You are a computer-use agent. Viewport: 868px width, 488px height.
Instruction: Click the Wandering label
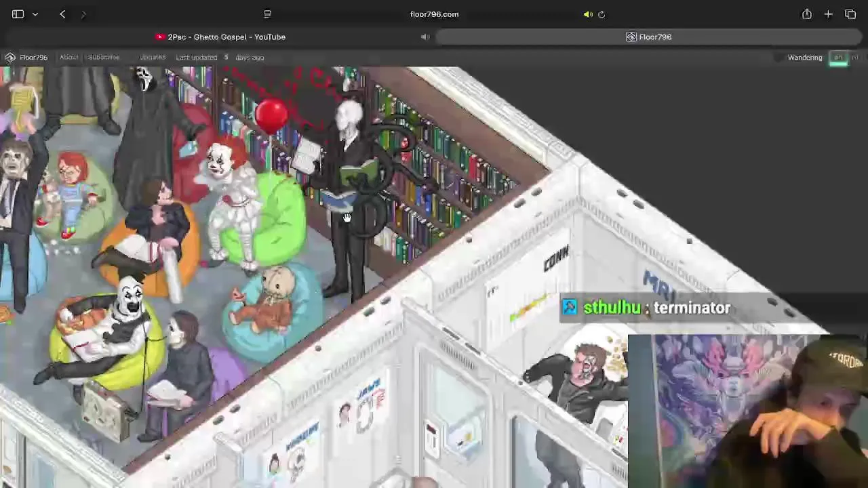(805, 58)
